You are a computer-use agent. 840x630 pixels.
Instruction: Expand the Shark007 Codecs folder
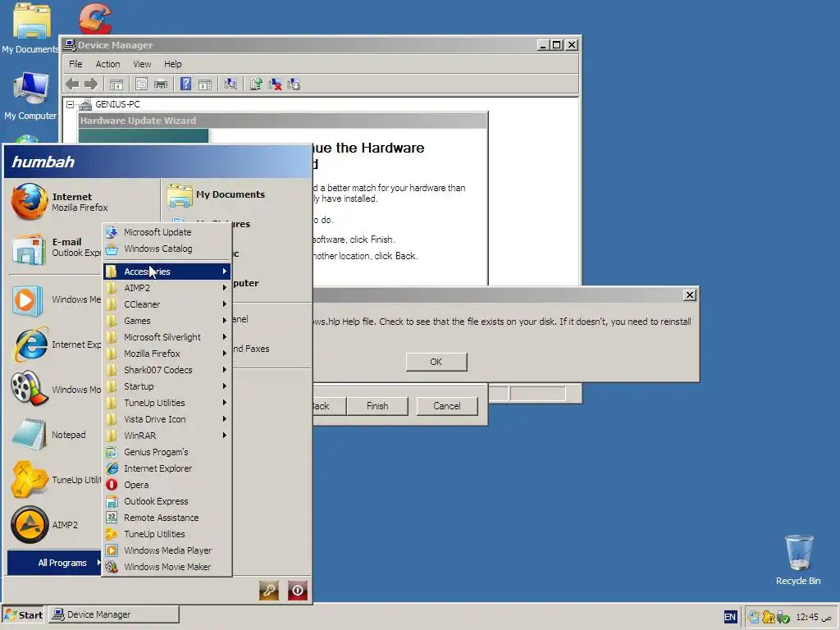[x=167, y=370]
